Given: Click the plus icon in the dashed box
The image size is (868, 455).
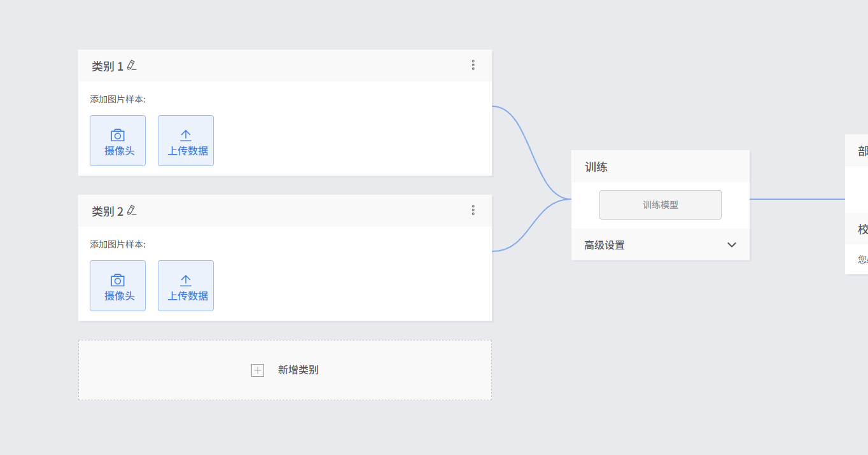Looking at the screenshot, I should pos(258,370).
